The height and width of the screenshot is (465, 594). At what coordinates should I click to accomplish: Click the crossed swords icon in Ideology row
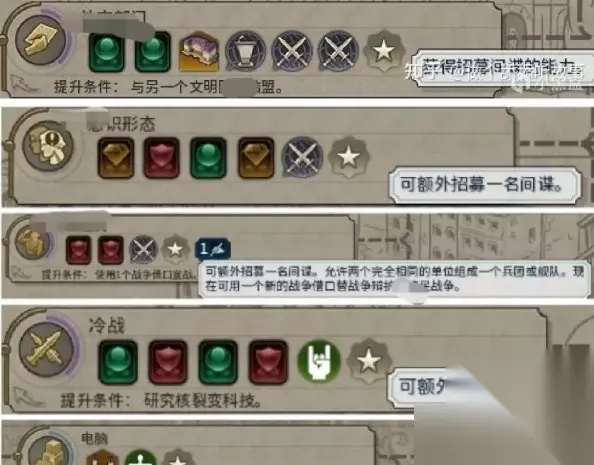(x=302, y=157)
